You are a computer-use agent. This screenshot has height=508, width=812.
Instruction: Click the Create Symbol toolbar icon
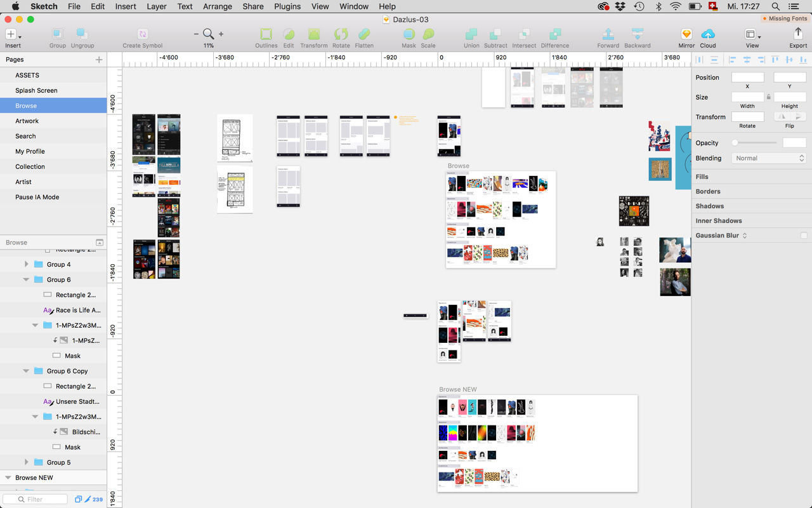[x=143, y=34]
